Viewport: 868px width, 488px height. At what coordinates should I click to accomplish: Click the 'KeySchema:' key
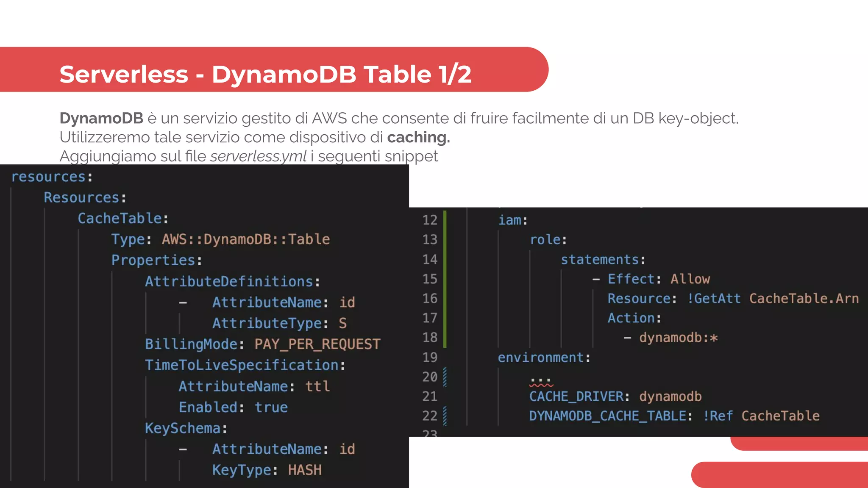(x=186, y=428)
